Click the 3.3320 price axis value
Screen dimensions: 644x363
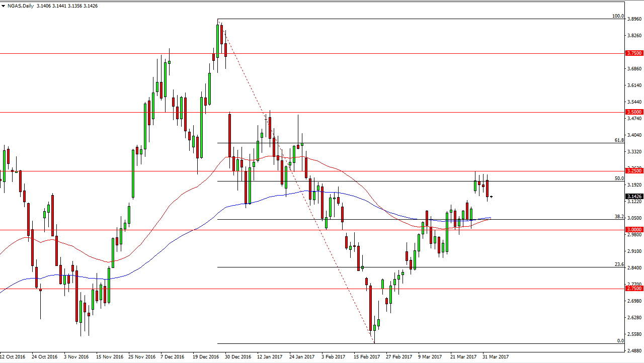coord(634,152)
